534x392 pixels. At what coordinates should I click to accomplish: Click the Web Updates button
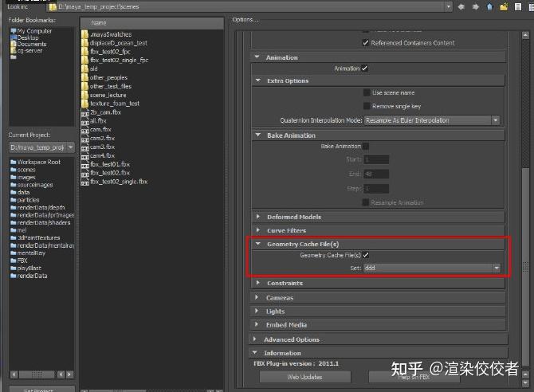(304, 377)
